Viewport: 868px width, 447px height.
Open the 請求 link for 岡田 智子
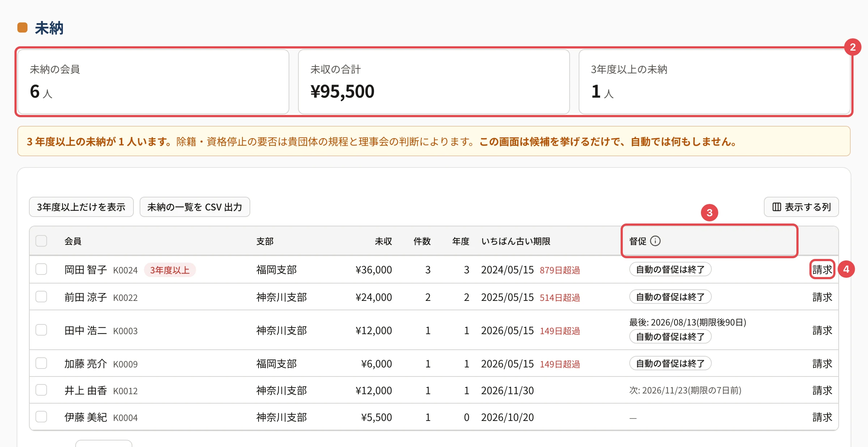(x=822, y=269)
